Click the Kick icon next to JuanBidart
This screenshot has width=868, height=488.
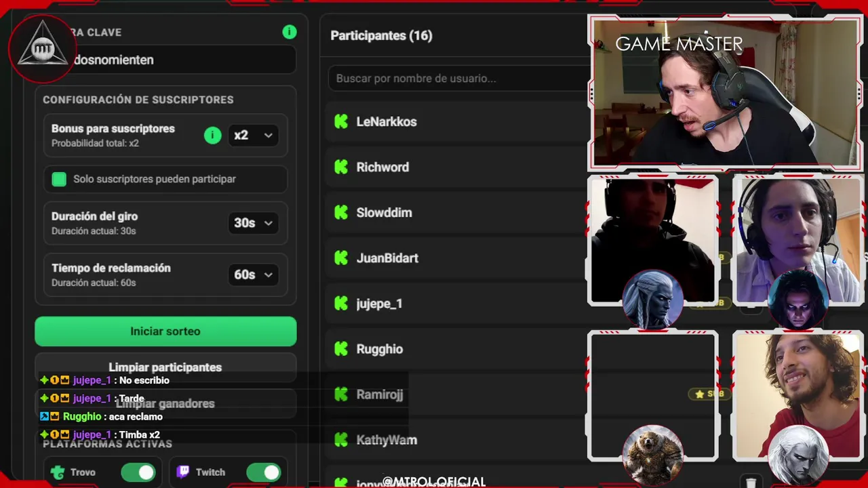(341, 258)
